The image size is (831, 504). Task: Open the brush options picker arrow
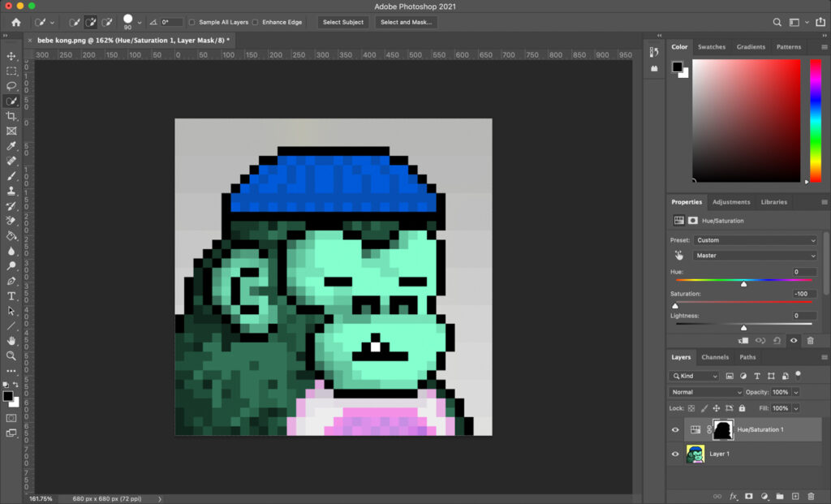[140, 23]
